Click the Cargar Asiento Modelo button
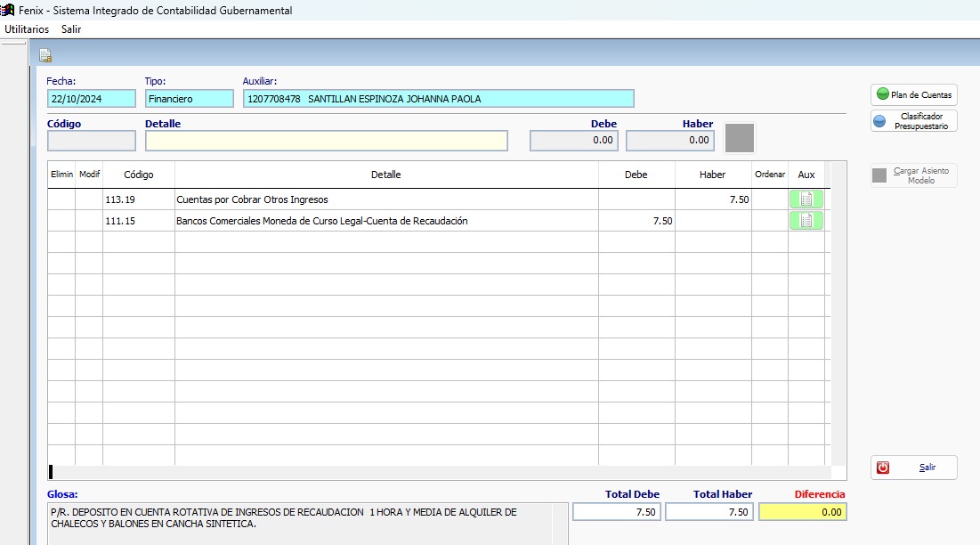 [913, 175]
